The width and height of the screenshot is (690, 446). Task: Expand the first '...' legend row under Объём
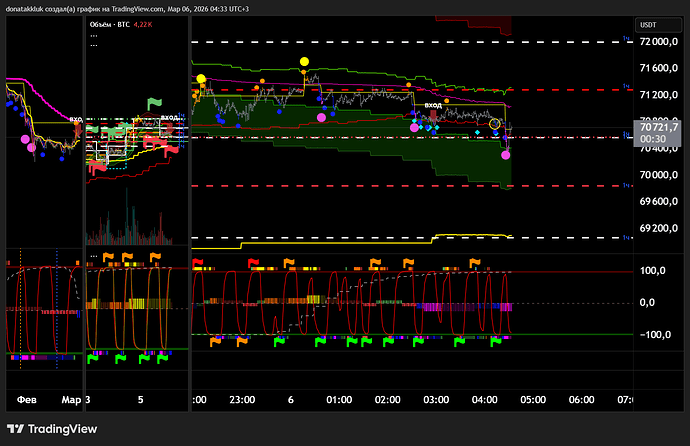click(x=94, y=35)
